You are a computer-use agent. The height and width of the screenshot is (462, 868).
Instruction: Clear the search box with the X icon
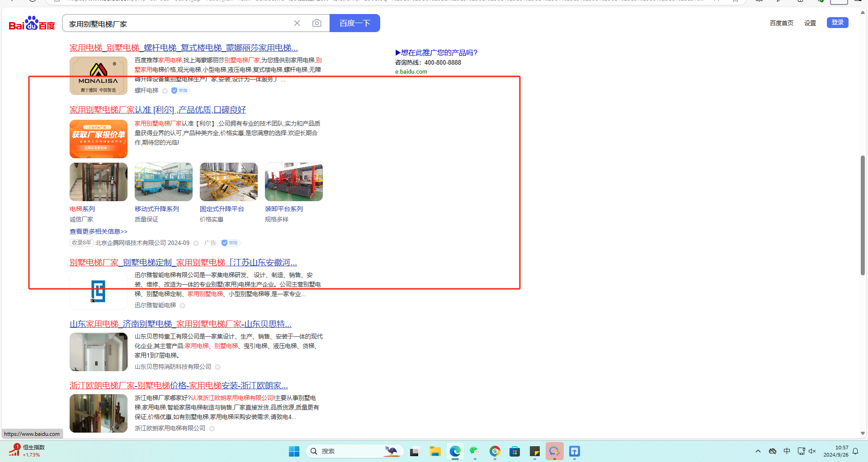point(297,23)
